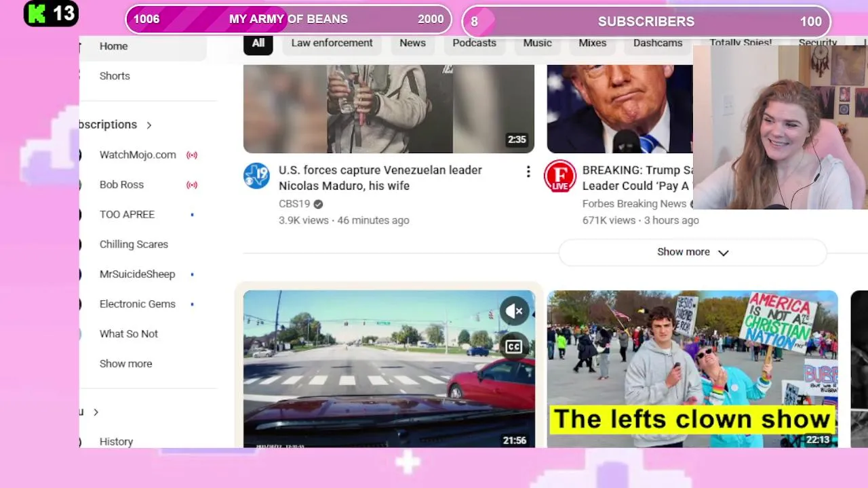Select the Law enforcement filter chip
This screenshot has height=488, width=868.
pos(332,43)
